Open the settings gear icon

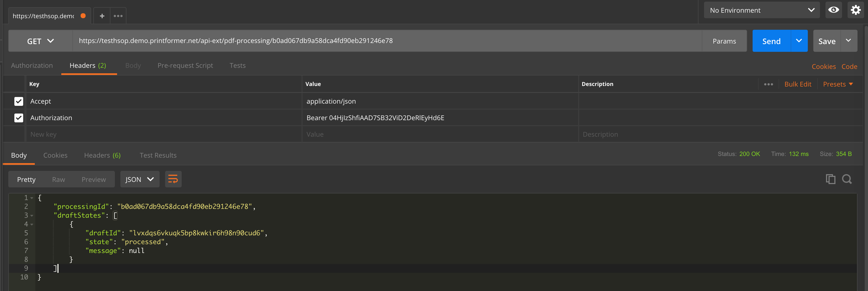[856, 10]
